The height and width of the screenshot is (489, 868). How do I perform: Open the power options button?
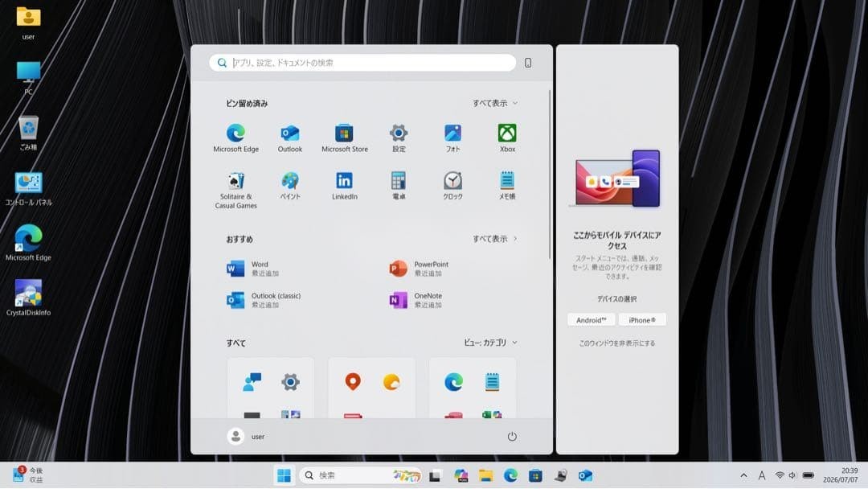point(512,437)
